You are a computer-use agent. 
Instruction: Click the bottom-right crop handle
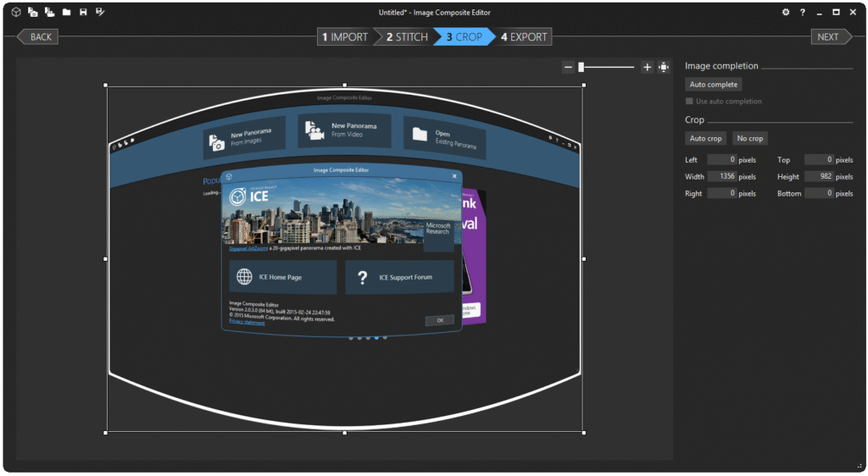(584, 433)
